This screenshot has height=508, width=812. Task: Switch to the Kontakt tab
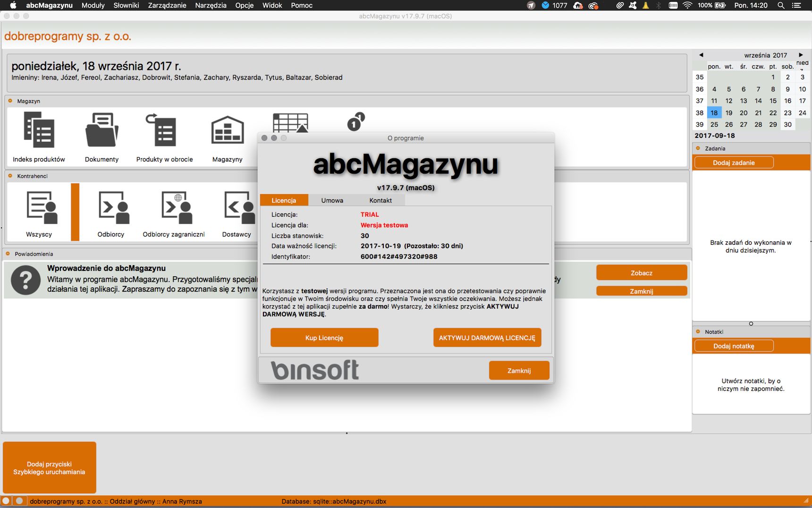[x=381, y=200]
